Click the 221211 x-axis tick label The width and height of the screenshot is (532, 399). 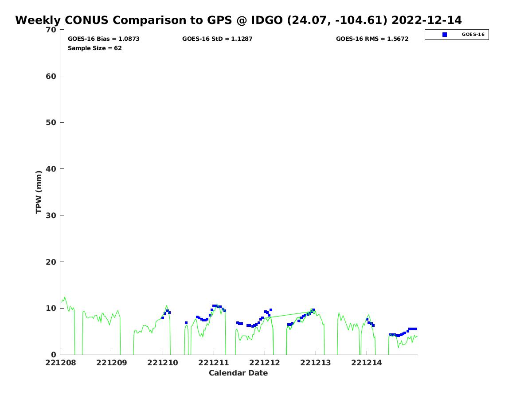[214, 363]
